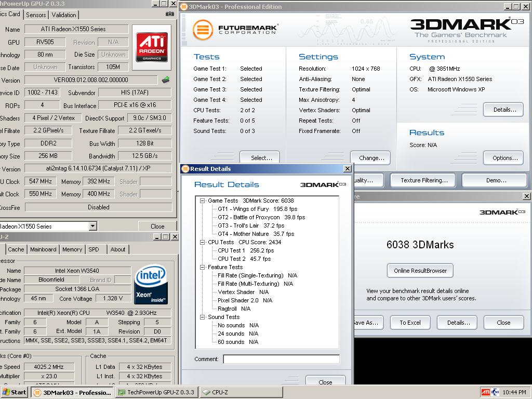Switch to TechPowerUp GPU-Z taskbar button
Screen dimensions: 532x399
click(x=157, y=392)
